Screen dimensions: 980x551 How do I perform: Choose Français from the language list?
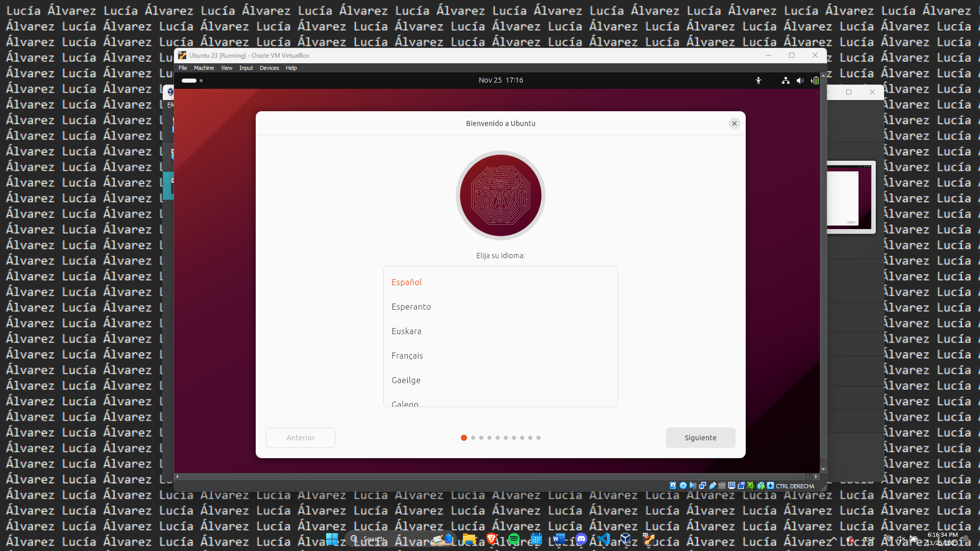point(407,356)
